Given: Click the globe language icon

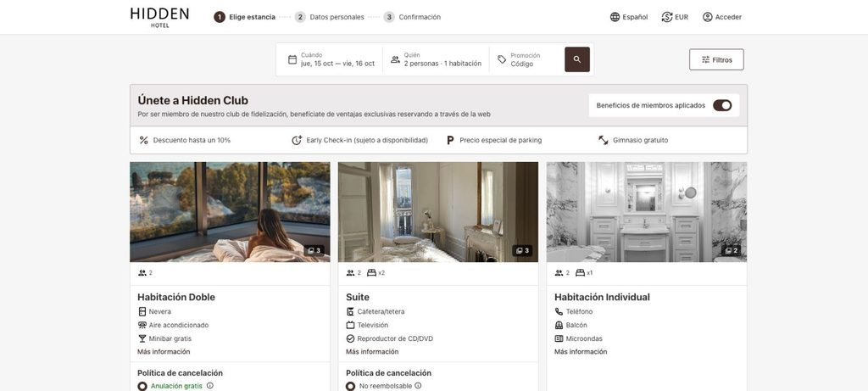Looking at the screenshot, I should click(x=615, y=17).
